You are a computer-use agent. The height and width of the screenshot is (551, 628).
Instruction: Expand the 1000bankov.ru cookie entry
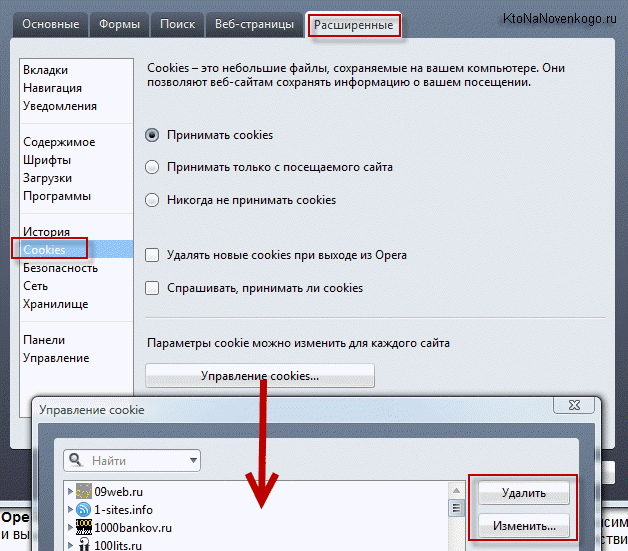tap(70, 527)
